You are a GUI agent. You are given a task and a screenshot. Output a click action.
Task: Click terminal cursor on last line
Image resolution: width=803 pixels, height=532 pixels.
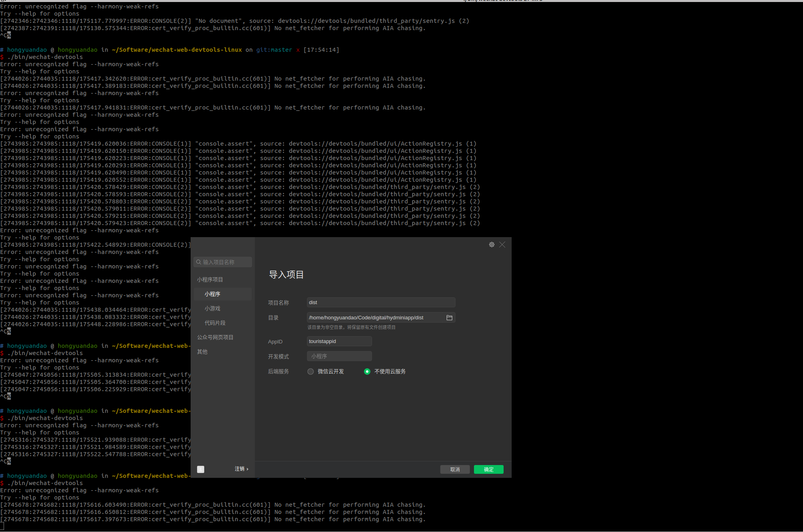coord(2,526)
